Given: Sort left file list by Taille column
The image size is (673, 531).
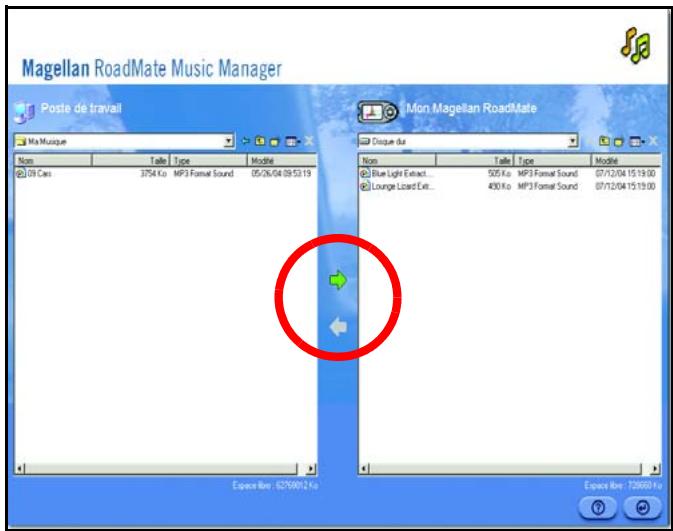Looking at the screenshot, I should (x=130, y=161).
